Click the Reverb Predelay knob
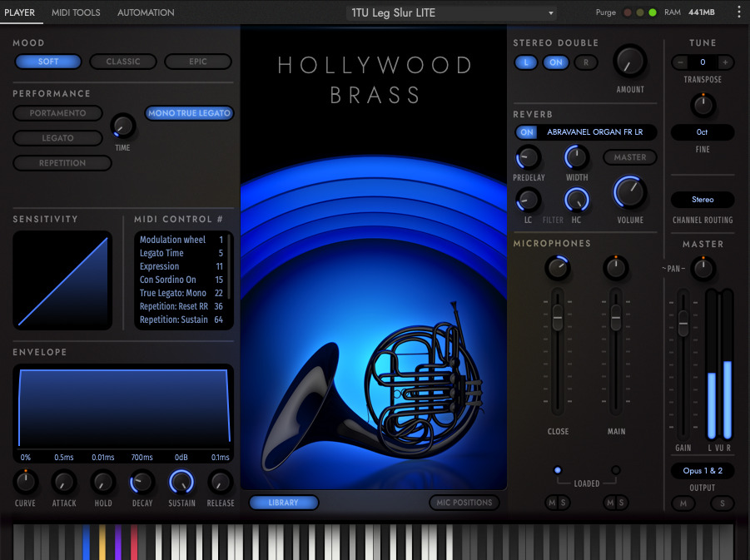This screenshot has width=750, height=560. 528,157
